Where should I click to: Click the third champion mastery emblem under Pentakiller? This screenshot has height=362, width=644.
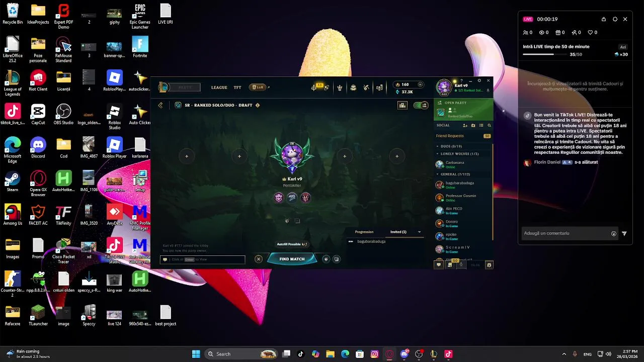tap(305, 198)
